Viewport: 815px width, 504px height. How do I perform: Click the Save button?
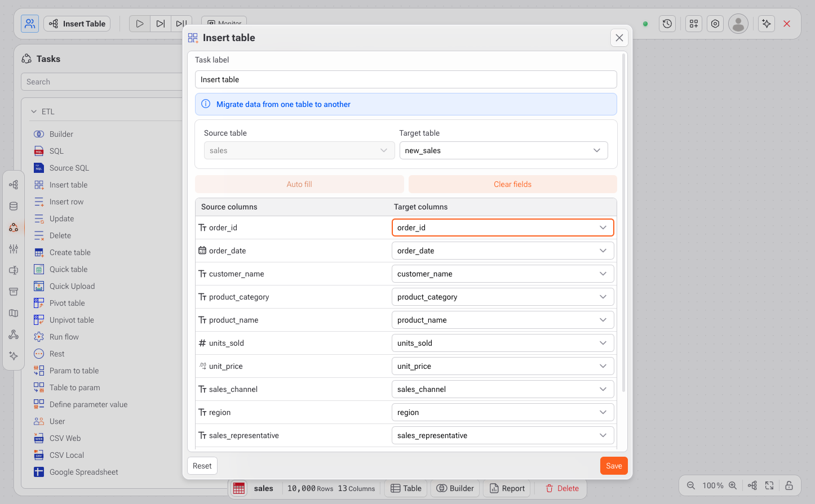coord(614,466)
